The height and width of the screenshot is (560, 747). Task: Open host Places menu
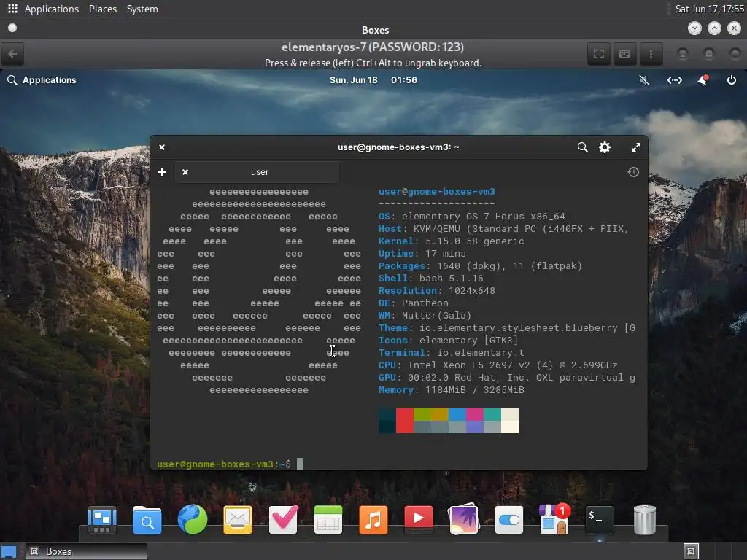[103, 9]
